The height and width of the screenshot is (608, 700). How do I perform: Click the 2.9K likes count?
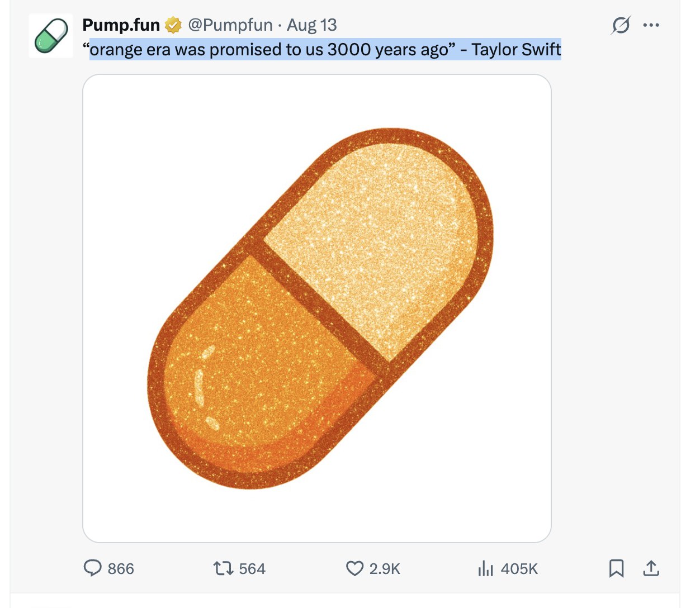tap(385, 569)
